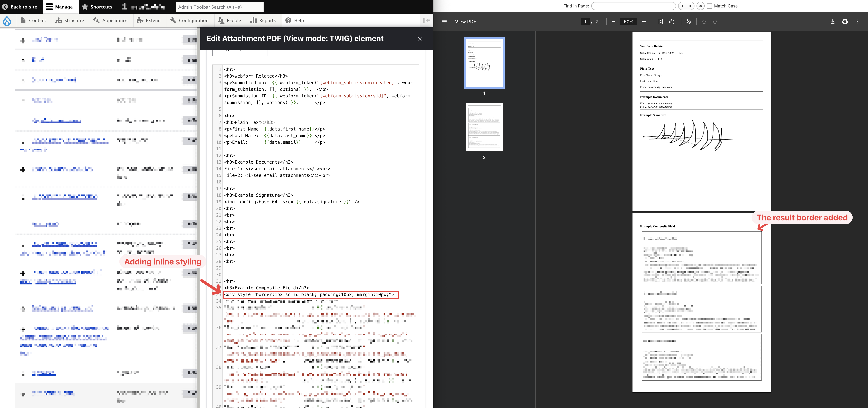The height and width of the screenshot is (408, 868).
Task: Toggle toolbar orientation collapse arrow
Action: click(x=427, y=21)
